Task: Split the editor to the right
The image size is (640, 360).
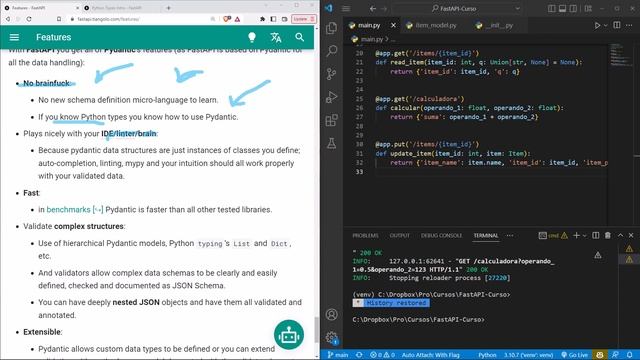Action: [617, 25]
